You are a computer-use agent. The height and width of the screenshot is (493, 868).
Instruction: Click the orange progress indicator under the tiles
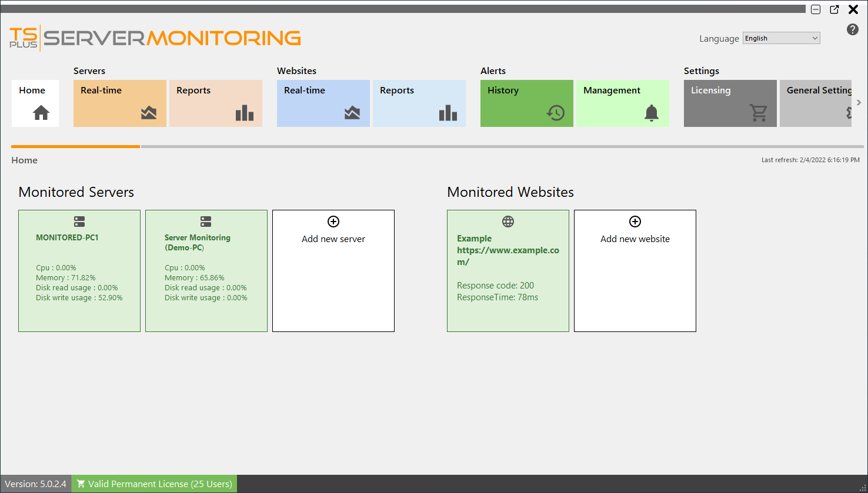click(75, 146)
